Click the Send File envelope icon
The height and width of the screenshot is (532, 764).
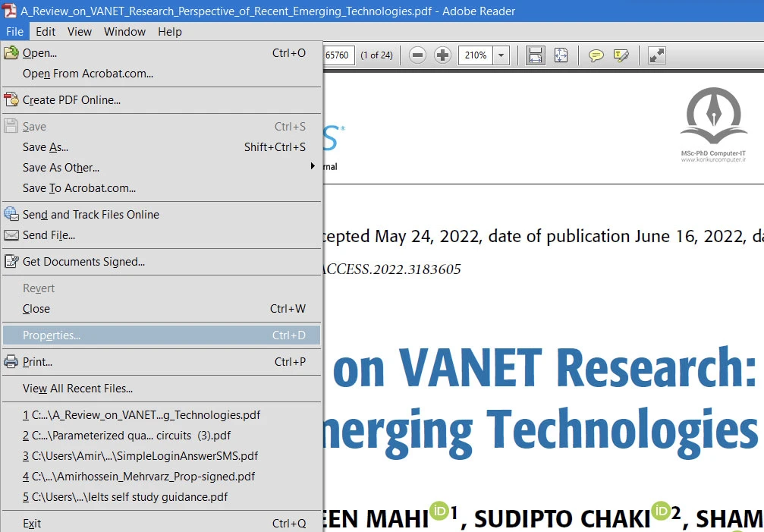click(11, 235)
